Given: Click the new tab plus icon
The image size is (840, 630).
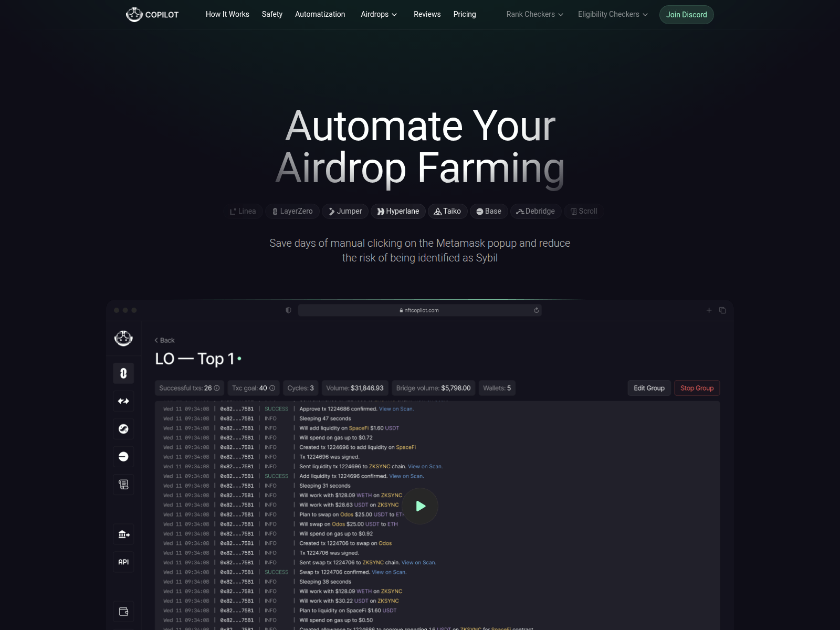Looking at the screenshot, I should pos(709,310).
